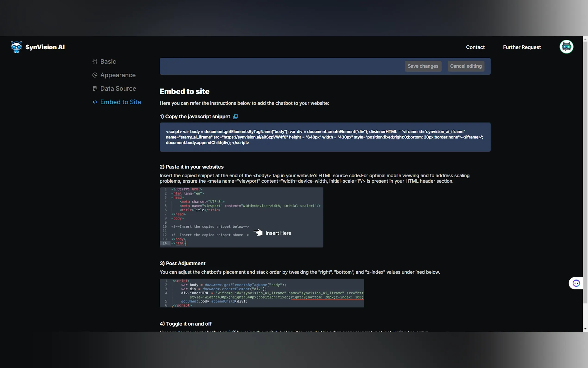The image size is (588, 368).
Task: Click the SynVision AI brand name
Action: coord(45,47)
